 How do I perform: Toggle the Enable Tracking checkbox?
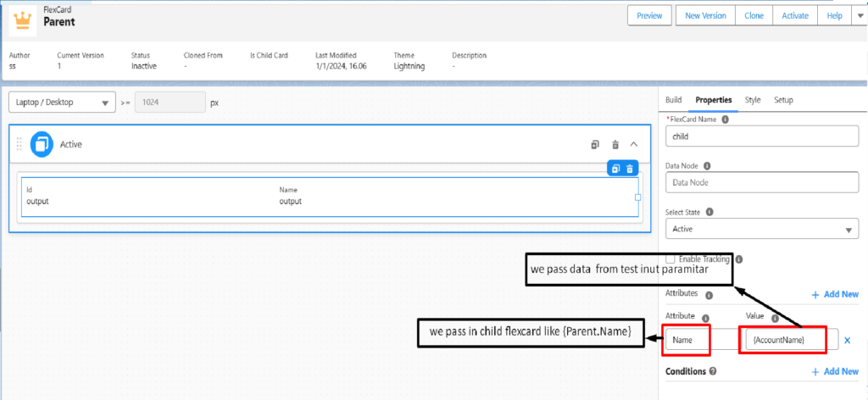pos(670,259)
